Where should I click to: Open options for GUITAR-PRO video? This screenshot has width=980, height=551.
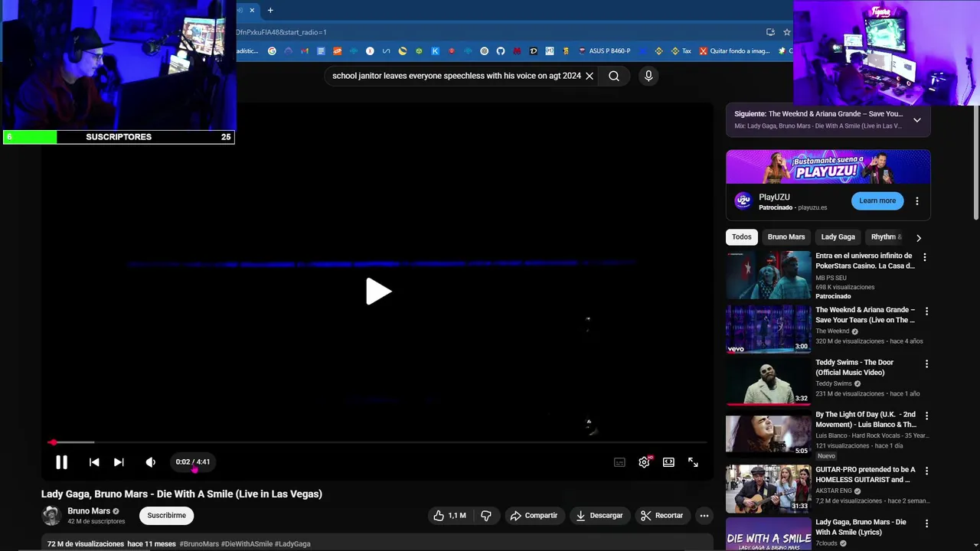[x=926, y=471]
